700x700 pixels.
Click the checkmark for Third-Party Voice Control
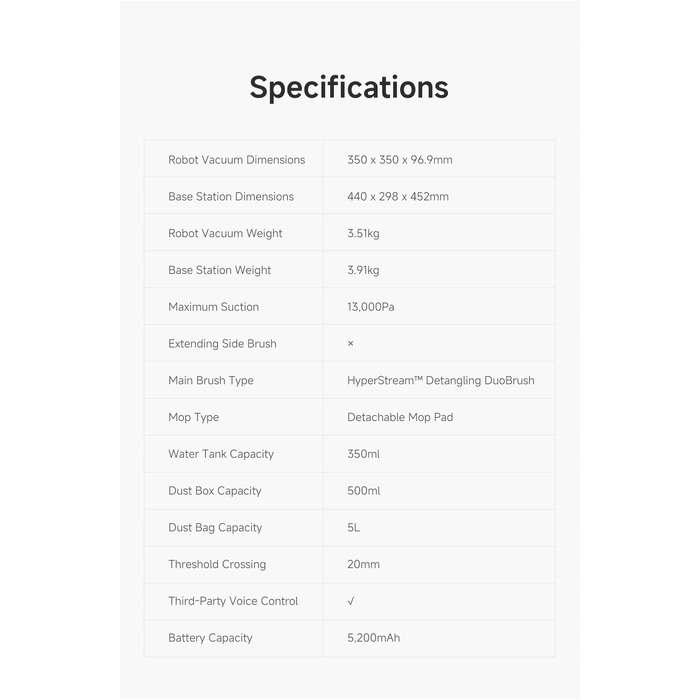(351, 601)
